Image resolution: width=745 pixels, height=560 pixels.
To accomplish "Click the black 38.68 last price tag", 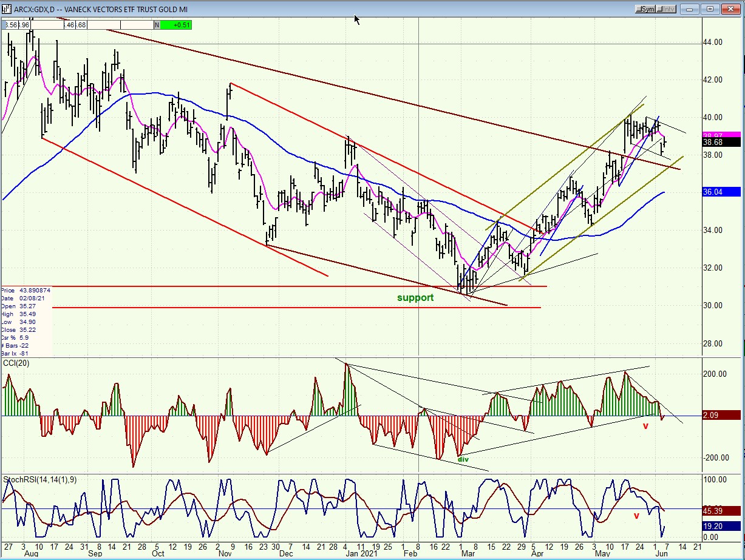I will 721,143.
